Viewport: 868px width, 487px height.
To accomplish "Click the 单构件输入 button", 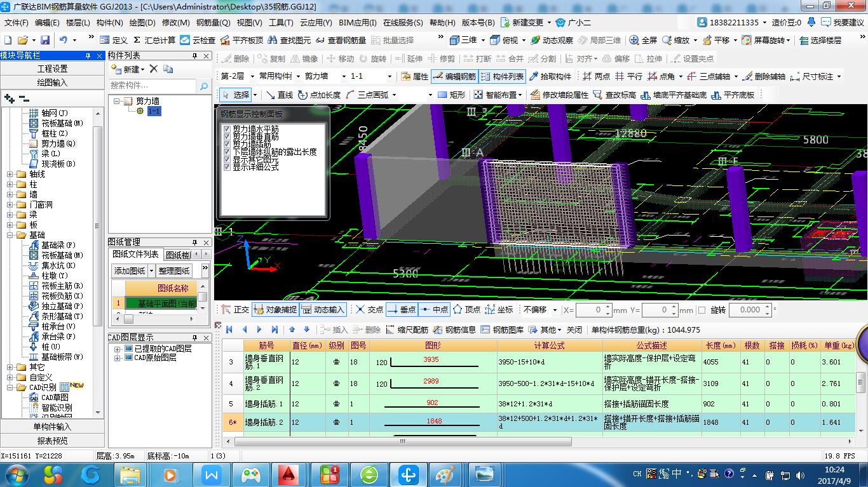I will (51, 427).
